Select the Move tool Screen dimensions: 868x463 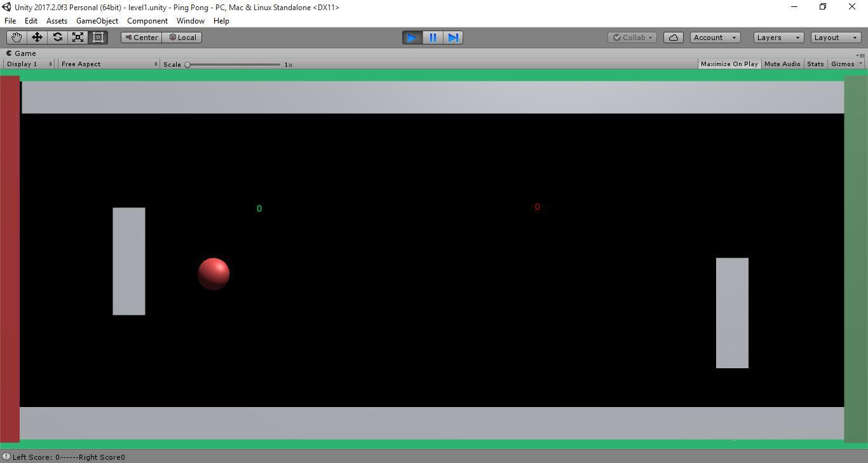click(37, 38)
